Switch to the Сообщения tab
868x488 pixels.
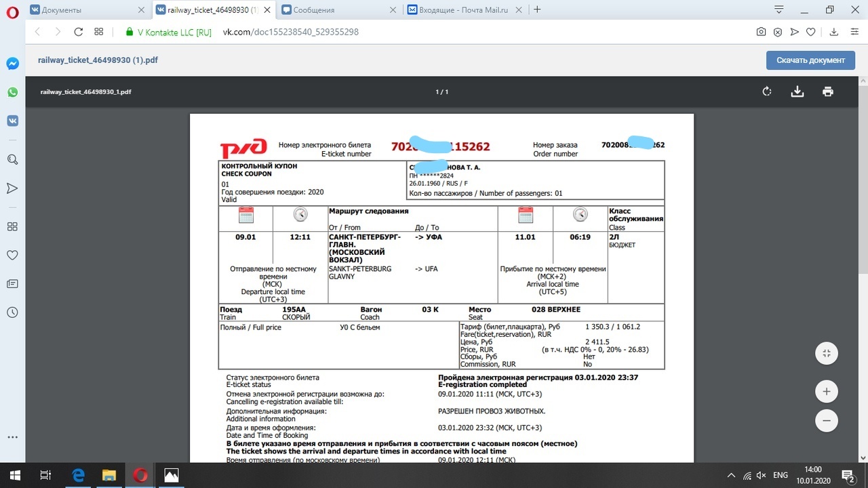pyautogui.click(x=338, y=9)
